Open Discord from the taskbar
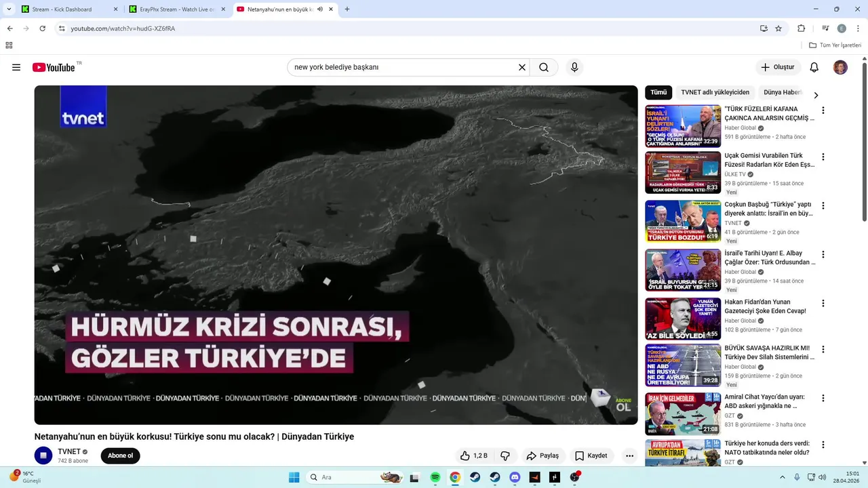 [515, 477]
